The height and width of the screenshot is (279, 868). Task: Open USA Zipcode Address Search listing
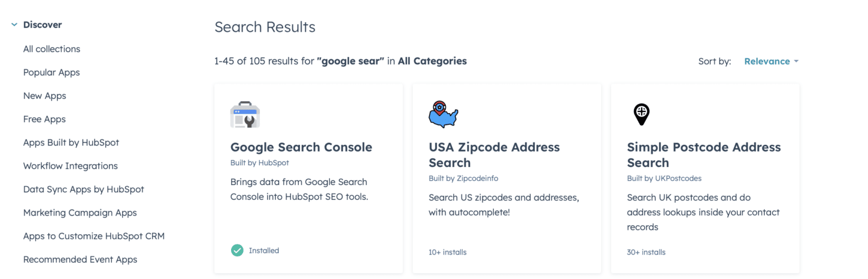coord(494,155)
